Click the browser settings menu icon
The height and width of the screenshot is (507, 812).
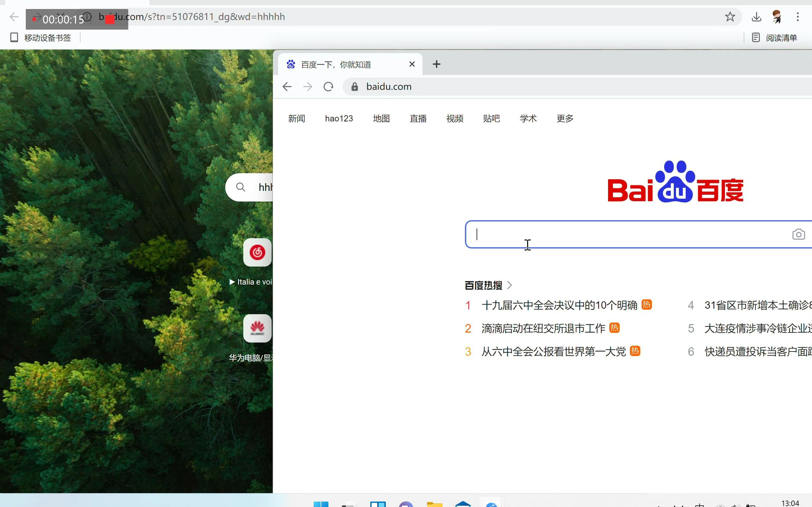[x=797, y=17]
